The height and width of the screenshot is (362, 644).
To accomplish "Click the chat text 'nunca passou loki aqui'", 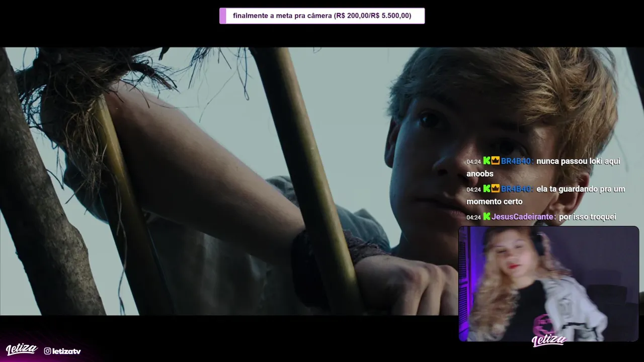I will 578,161.
